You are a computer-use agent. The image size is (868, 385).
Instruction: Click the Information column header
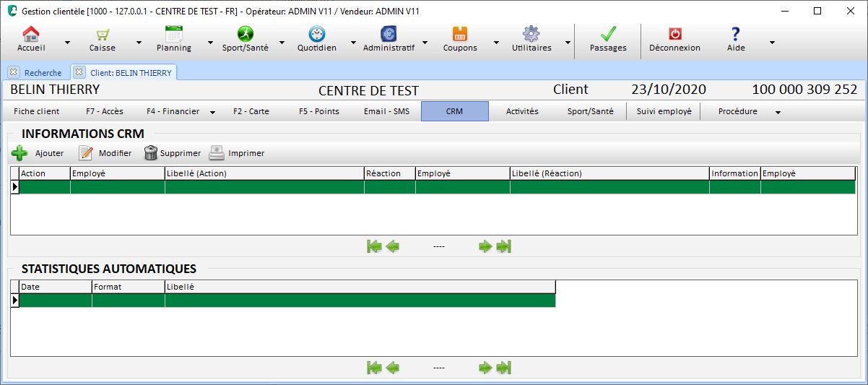735,173
